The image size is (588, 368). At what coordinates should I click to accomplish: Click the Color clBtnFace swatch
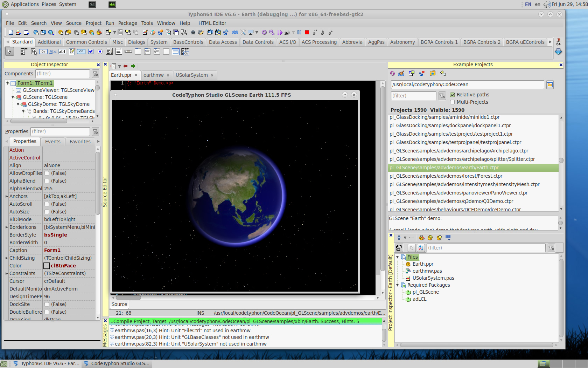(47, 266)
